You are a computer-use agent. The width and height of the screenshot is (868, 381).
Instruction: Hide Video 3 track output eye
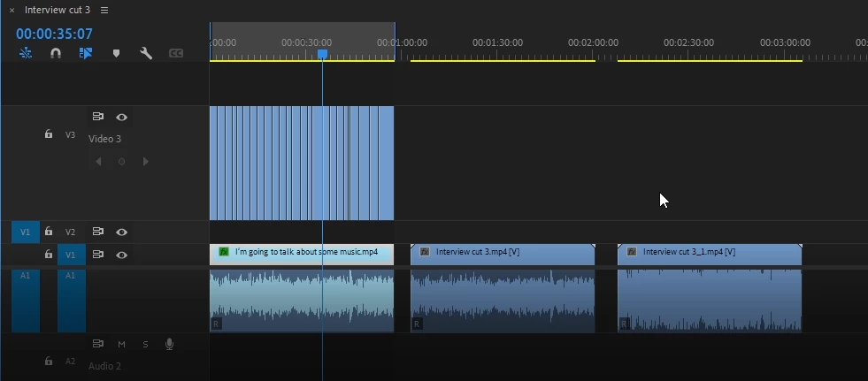122,118
